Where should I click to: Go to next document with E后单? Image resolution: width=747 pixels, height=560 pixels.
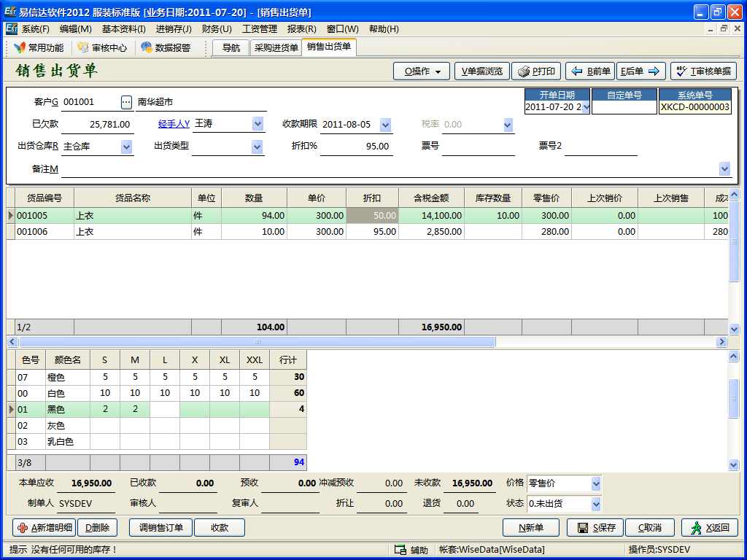coord(640,71)
